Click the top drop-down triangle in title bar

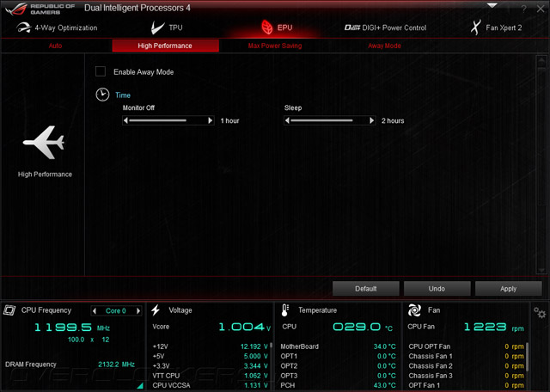tap(492, 6)
